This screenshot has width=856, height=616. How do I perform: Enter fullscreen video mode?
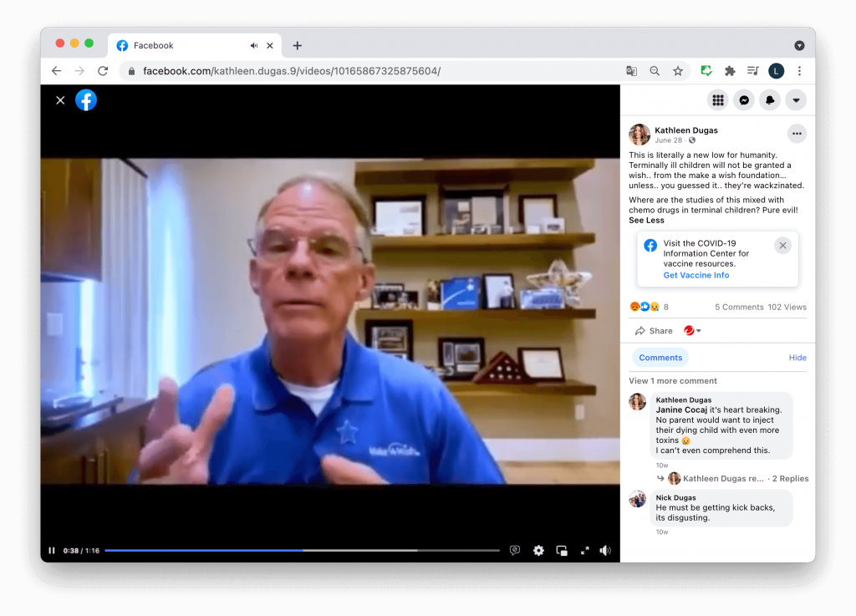click(x=584, y=550)
